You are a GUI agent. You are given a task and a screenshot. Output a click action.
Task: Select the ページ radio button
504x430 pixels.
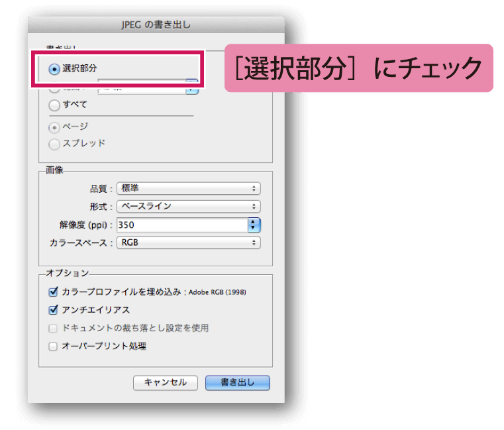pyautogui.click(x=55, y=127)
